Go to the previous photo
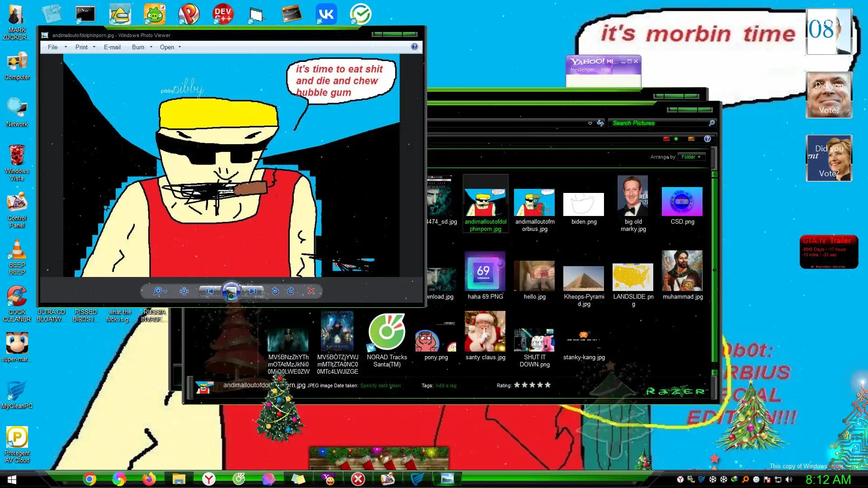868x488 pixels. (x=210, y=291)
